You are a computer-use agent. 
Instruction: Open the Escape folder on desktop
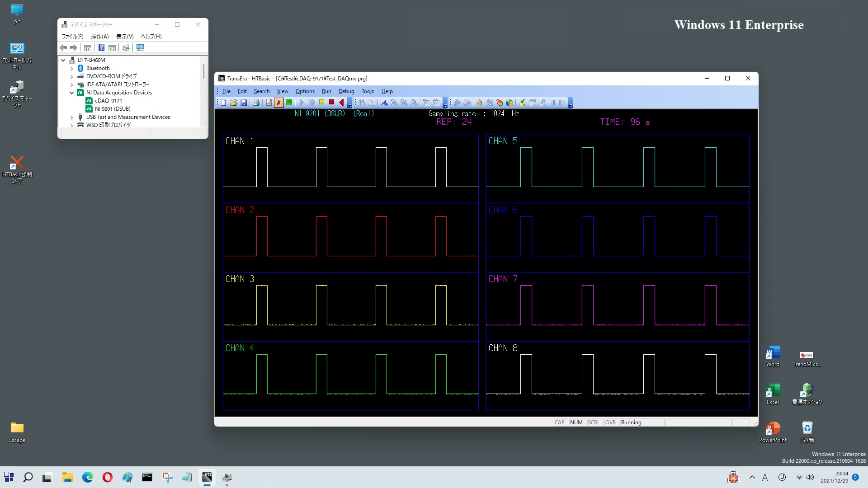click(x=17, y=432)
